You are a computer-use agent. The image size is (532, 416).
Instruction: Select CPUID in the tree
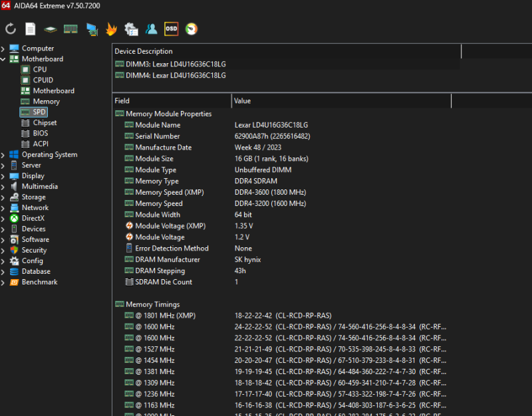click(43, 80)
